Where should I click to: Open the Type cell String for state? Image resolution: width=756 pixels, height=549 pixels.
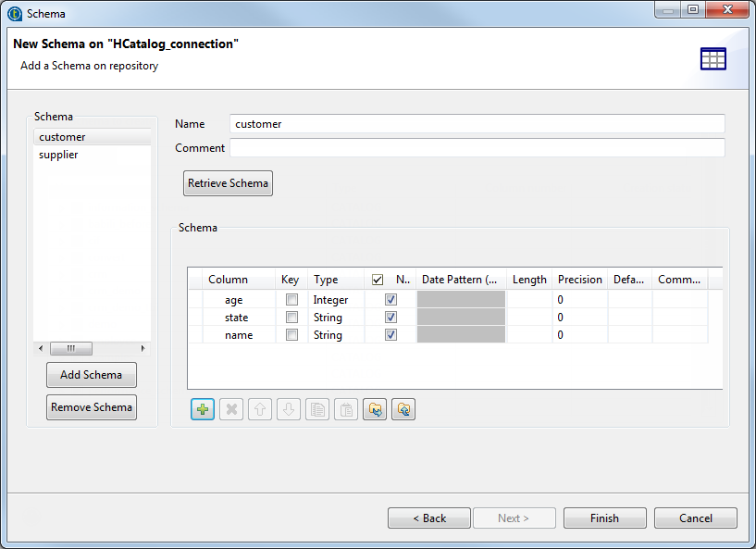point(336,317)
